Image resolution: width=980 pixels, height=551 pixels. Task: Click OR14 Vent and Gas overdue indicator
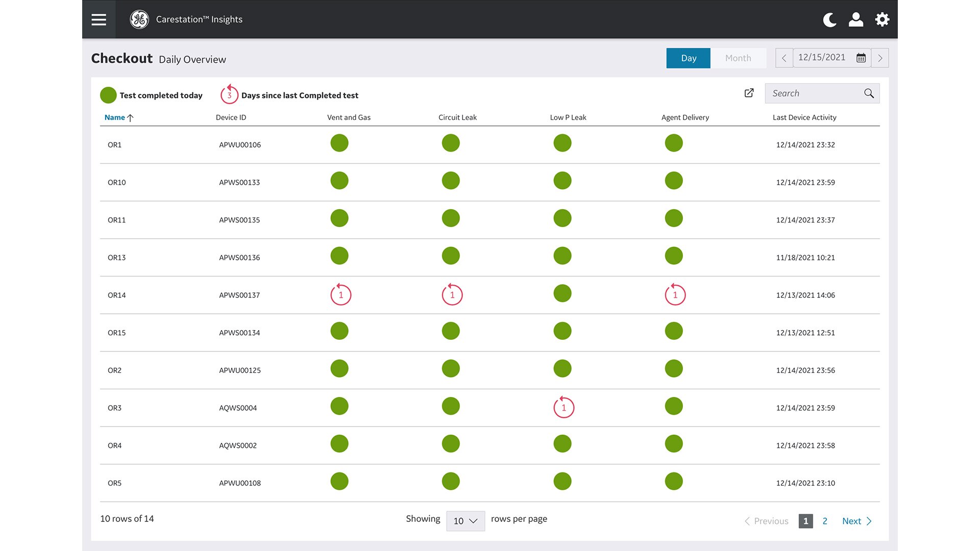coord(340,295)
